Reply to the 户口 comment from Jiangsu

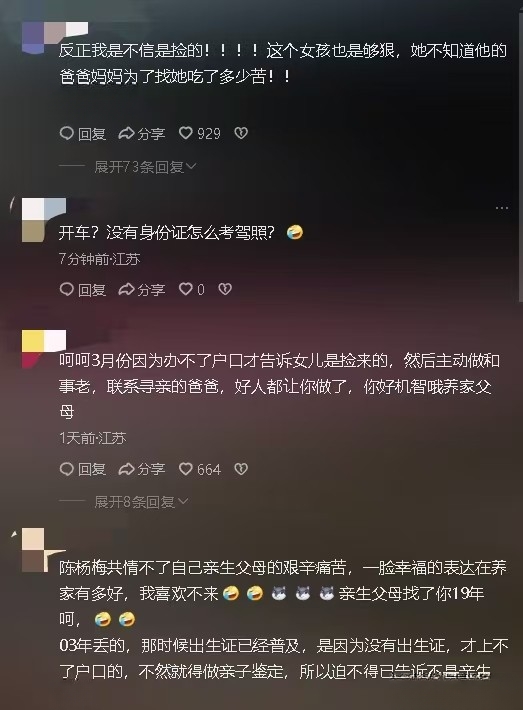pyautogui.click(x=82, y=469)
